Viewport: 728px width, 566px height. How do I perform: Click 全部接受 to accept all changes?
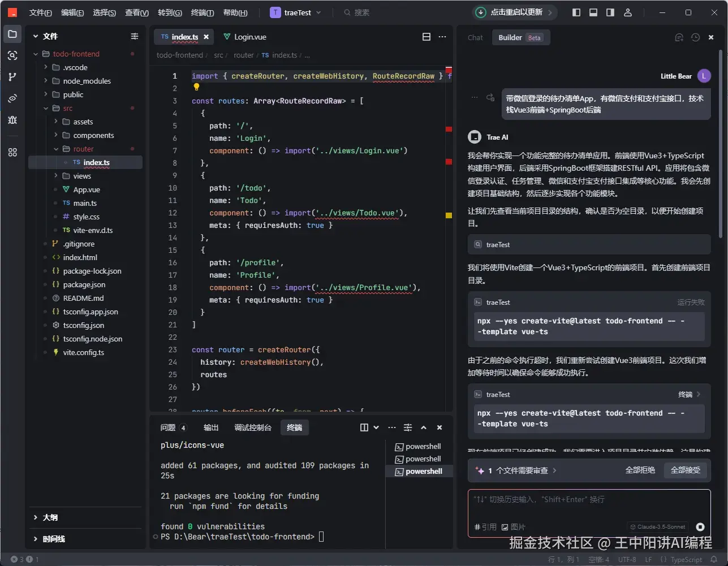coord(686,470)
